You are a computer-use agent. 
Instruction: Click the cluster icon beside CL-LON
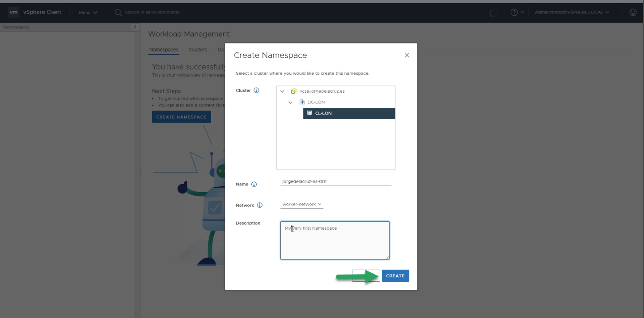(309, 113)
